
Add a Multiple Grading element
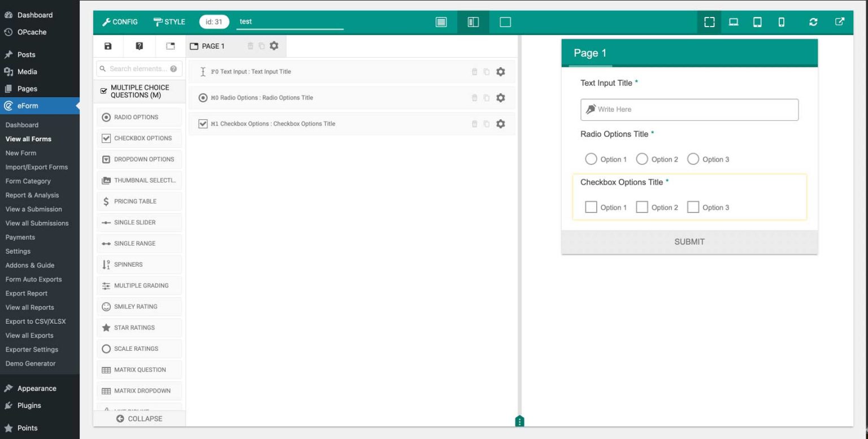point(139,286)
